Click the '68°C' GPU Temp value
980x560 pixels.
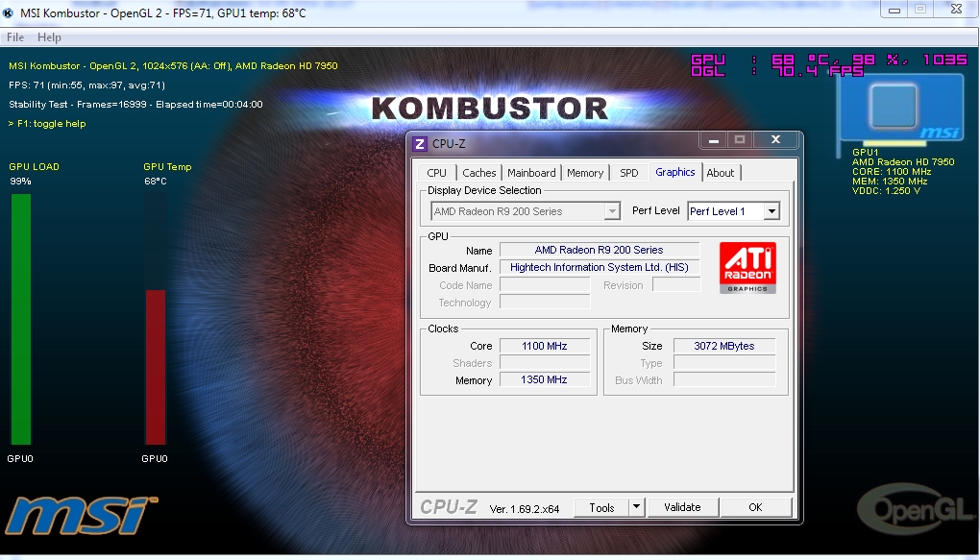coord(155,182)
